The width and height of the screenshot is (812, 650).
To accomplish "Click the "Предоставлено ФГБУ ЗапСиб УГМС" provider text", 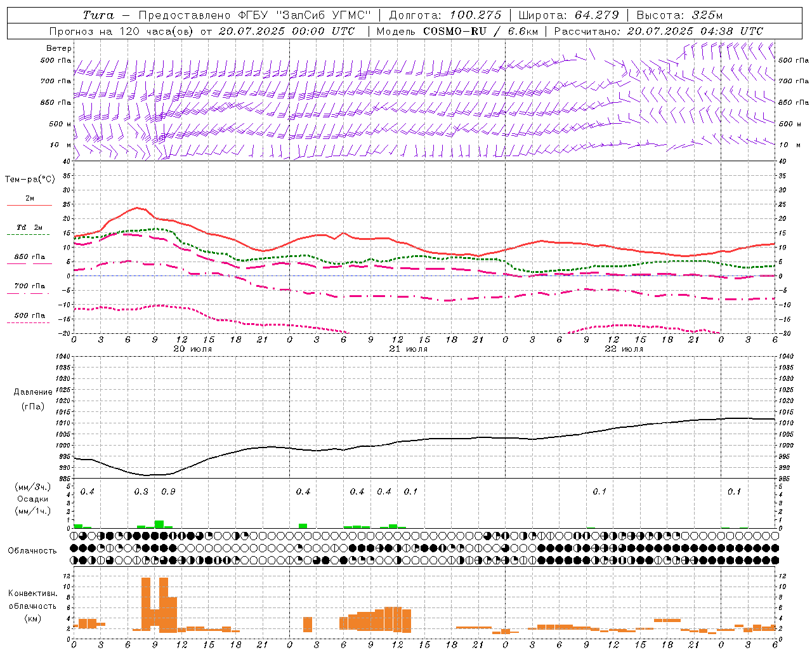I will point(254,15).
